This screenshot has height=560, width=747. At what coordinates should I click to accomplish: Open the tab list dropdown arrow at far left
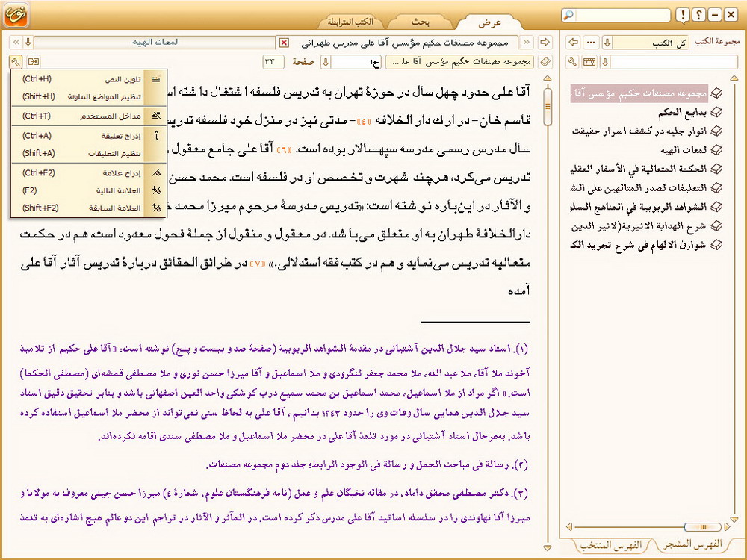27,42
